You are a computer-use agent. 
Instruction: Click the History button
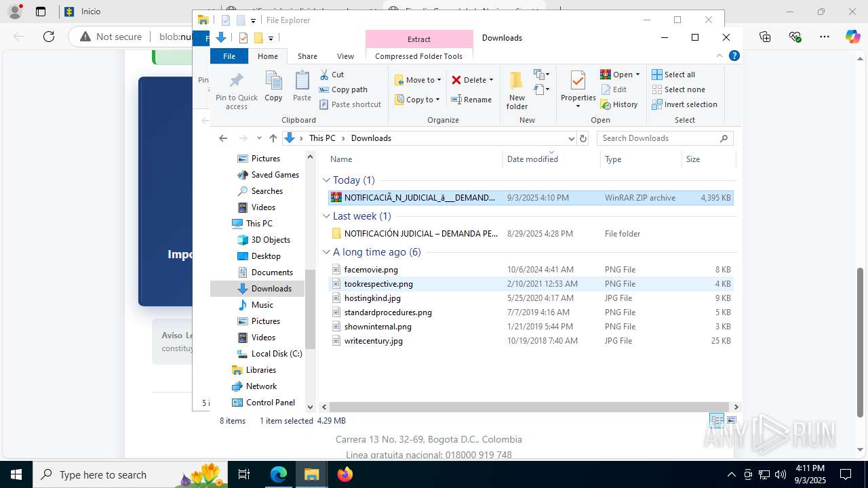[619, 104]
